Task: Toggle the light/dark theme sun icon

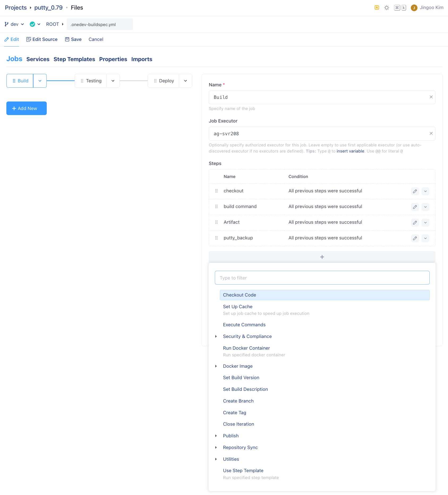Action: [387, 8]
